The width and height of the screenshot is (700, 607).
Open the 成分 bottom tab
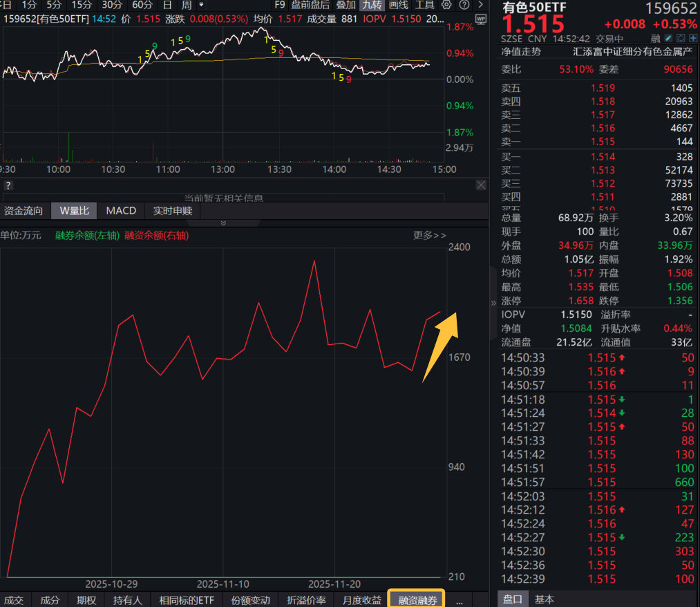(50, 600)
